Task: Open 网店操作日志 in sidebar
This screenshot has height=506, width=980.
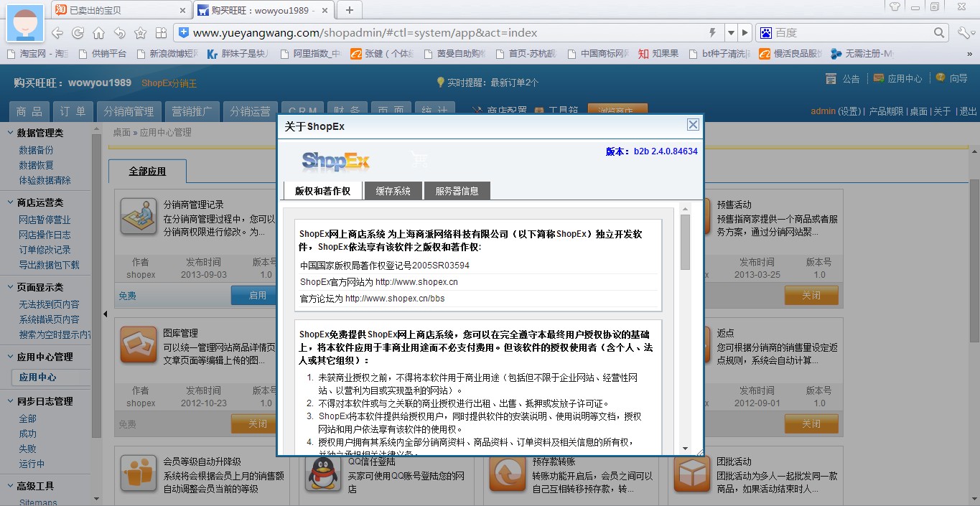Action: [x=45, y=235]
